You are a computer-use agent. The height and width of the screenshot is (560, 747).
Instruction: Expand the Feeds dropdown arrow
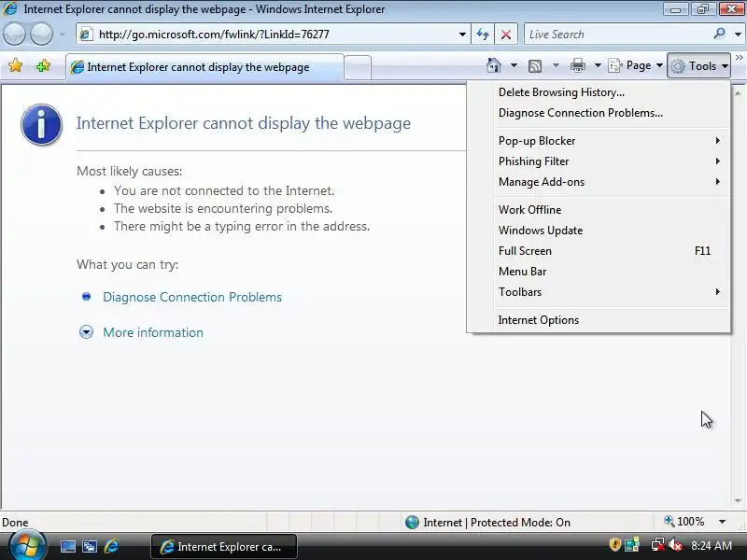click(556, 65)
